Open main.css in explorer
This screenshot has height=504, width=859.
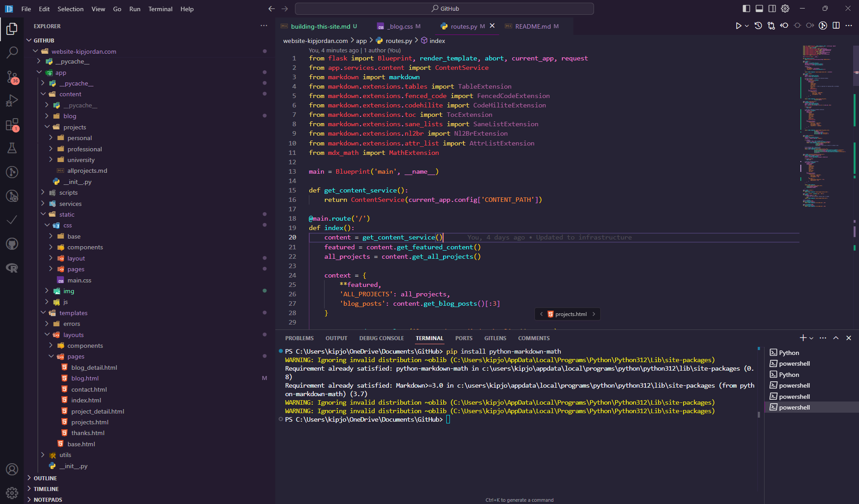150,280
